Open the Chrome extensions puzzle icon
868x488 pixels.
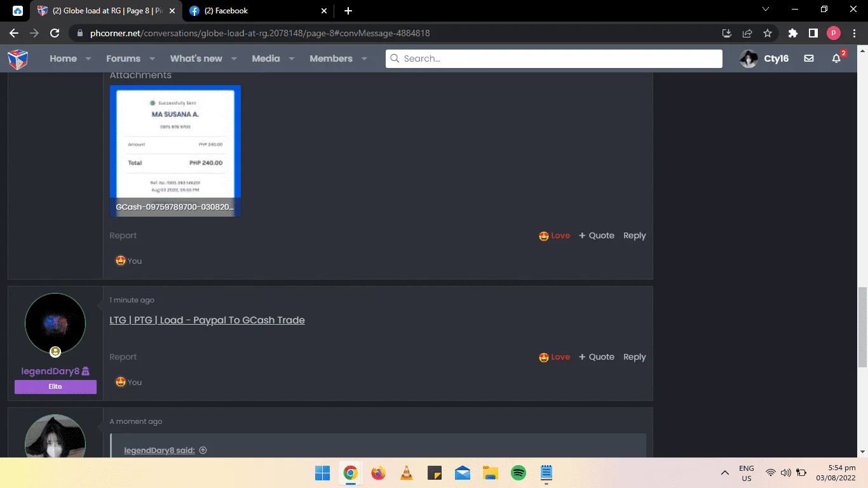(792, 33)
